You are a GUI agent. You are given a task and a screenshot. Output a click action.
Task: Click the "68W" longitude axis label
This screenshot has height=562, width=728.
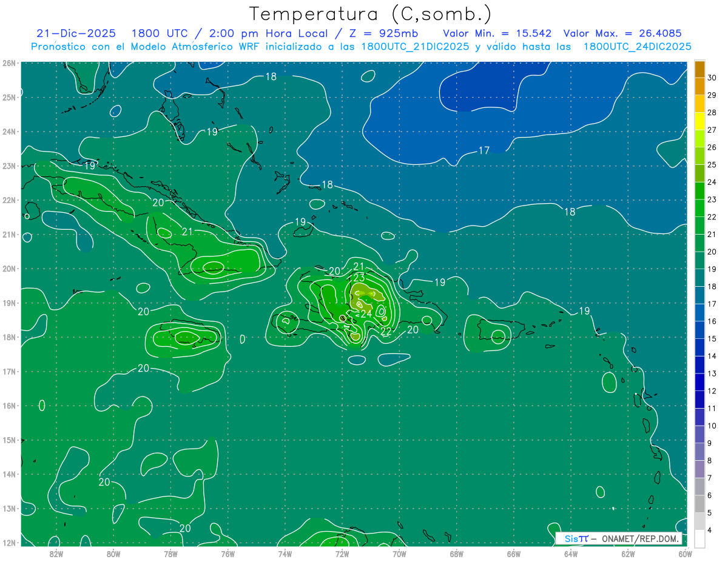pos(456,554)
